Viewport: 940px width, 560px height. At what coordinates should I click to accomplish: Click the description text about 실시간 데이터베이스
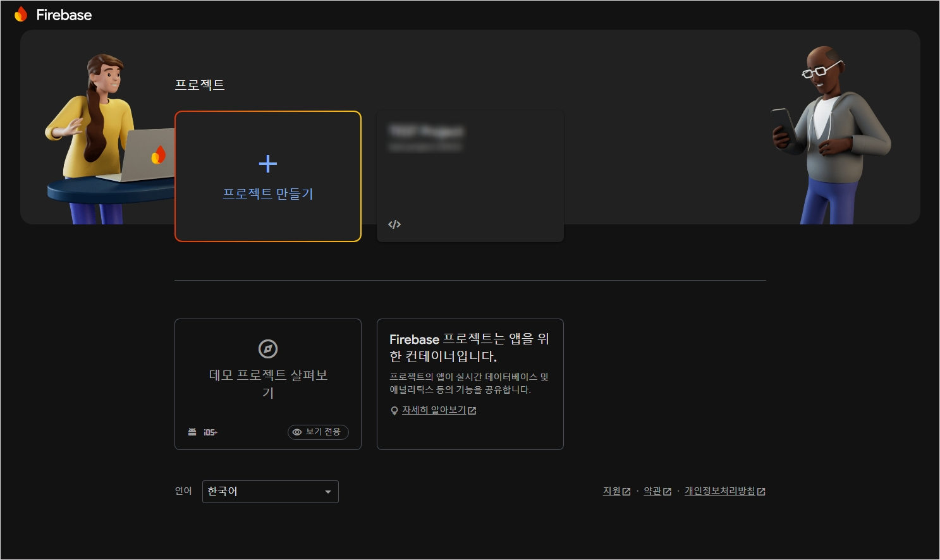(469, 383)
